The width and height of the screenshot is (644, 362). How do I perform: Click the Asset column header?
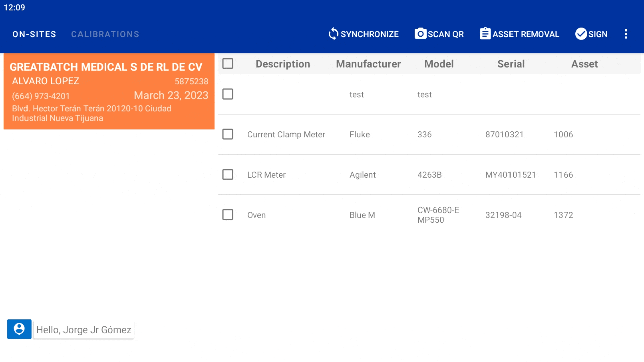pyautogui.click(x=585, y=64)
